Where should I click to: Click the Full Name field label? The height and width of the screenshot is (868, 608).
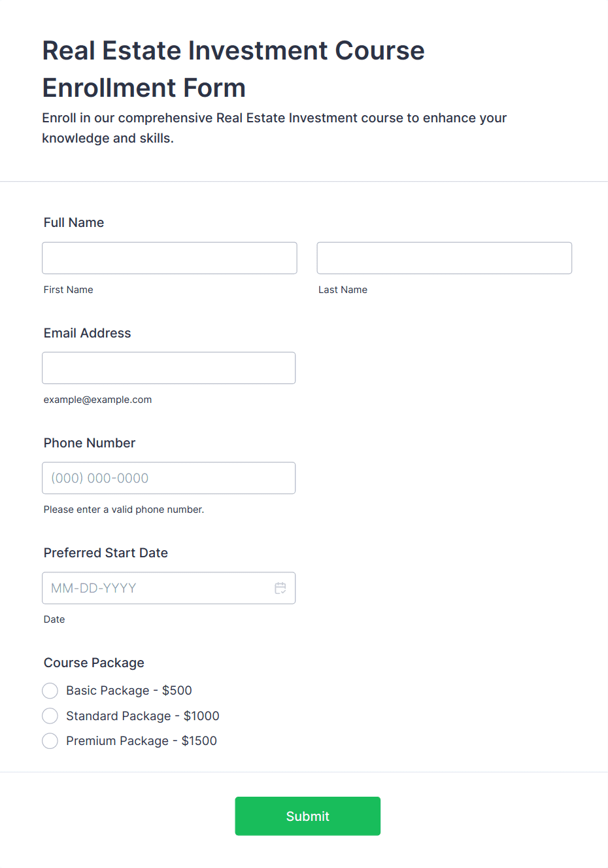(x=74, y=222)
